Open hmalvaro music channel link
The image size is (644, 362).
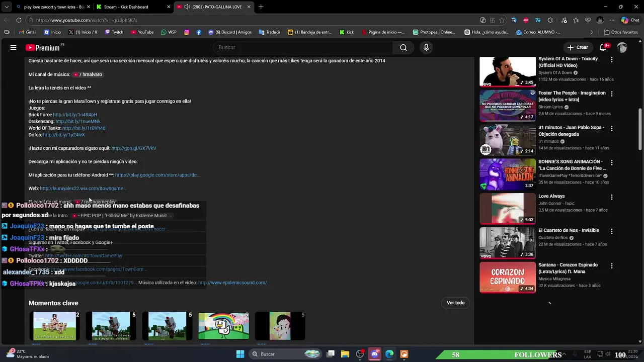[88, 74]
